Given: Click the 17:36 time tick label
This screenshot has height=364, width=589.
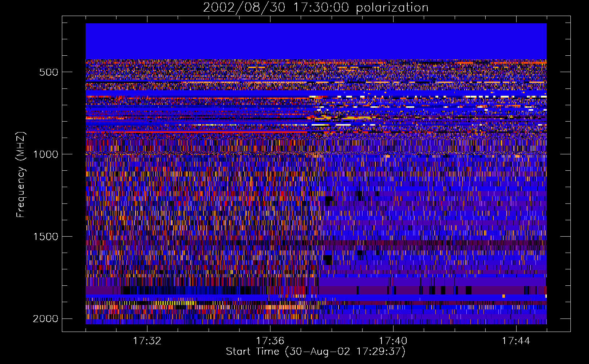Looking at the screenshot, I should tap(270, 341).
